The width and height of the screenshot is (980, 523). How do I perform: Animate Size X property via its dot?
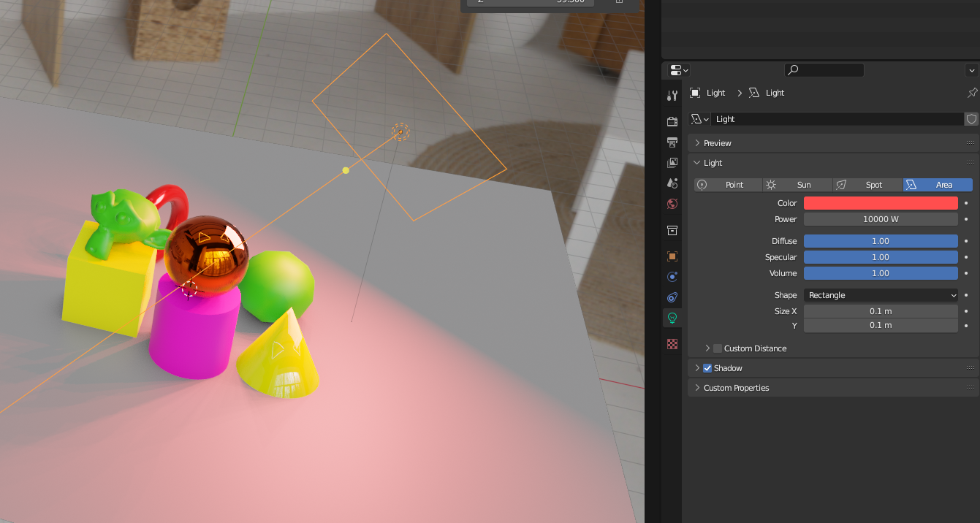coord(966,311)
